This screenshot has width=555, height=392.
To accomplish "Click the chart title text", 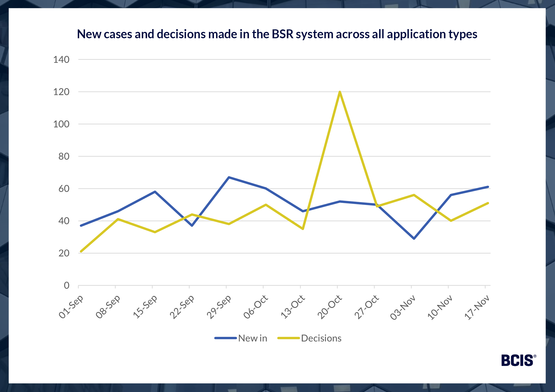I will pos(277,34).
